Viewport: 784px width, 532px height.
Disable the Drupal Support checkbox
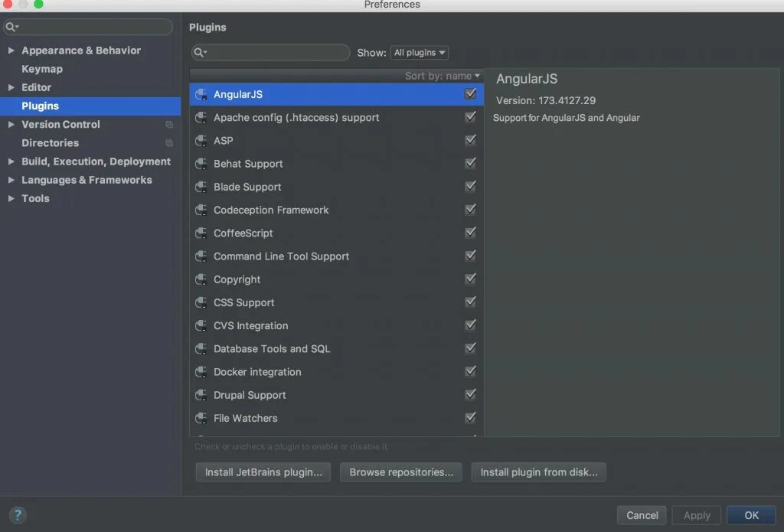tap(471, 394)
